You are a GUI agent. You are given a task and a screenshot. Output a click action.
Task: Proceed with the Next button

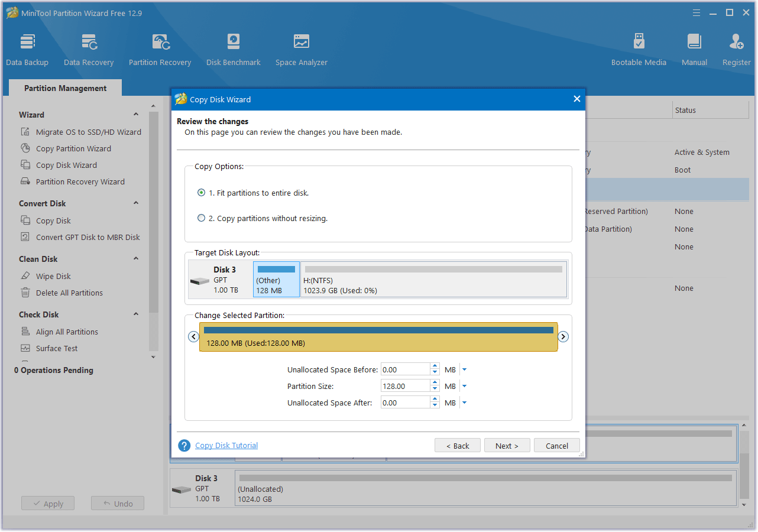point(507,446)
